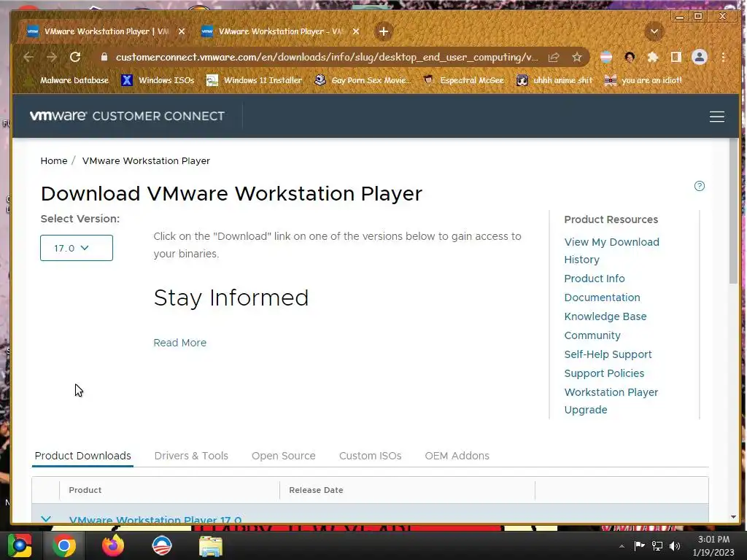Click the taskbar clock showing 3:01 PM
Screen dimensions: 747x560
pos(713,545)
